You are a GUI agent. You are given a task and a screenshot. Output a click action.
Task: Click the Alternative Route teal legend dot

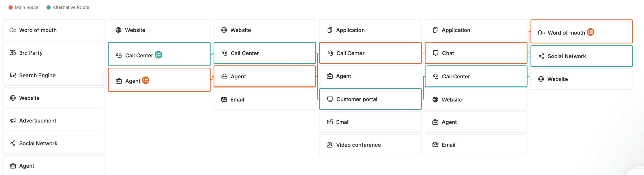[49, 7]
